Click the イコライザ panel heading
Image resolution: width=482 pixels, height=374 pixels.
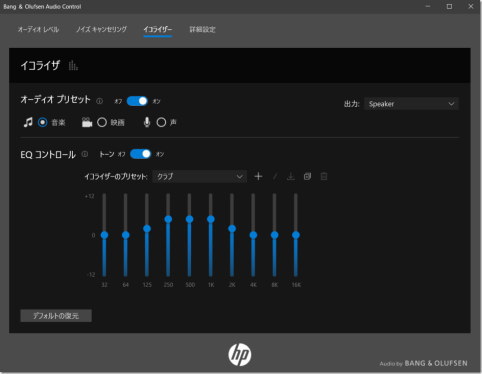pos(40,65)
